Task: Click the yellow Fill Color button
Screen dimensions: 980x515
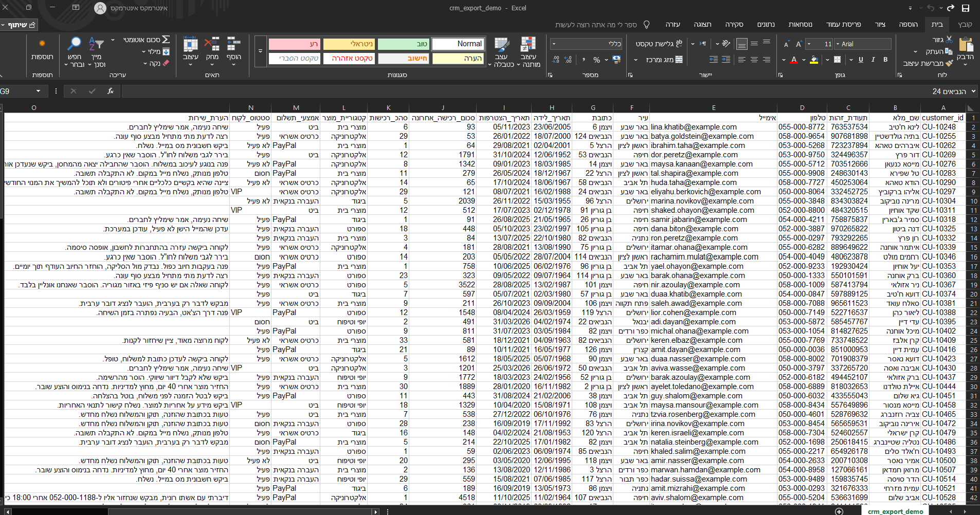Action: (814, 60)
